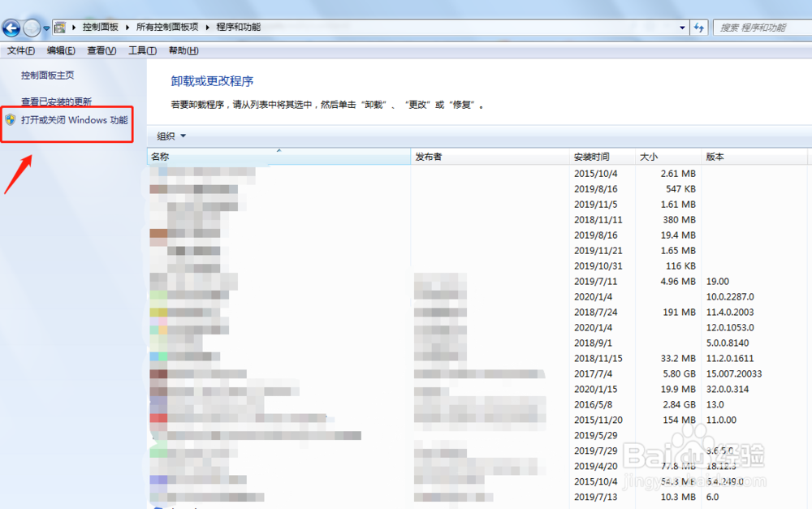The image size is (812, 509).
Task: Click the shield icon beside Windows 功能
Action: pyautogui.click(x=11, y=120)
